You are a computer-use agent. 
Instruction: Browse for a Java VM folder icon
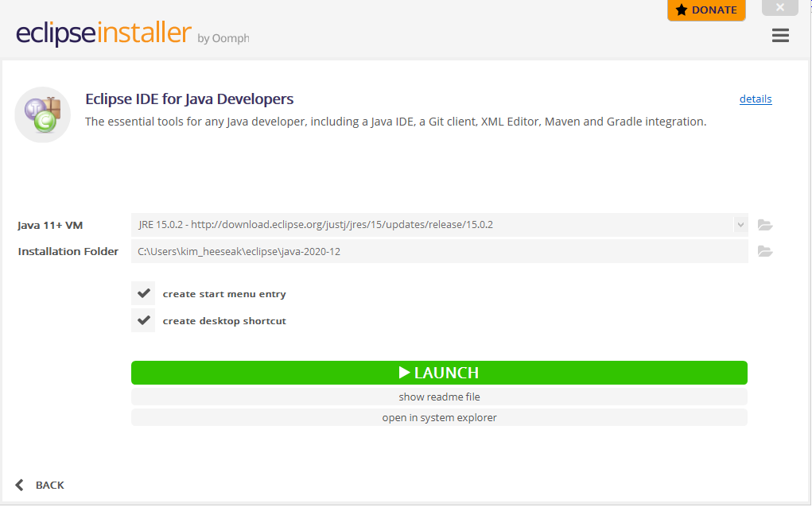coord(765,225)
